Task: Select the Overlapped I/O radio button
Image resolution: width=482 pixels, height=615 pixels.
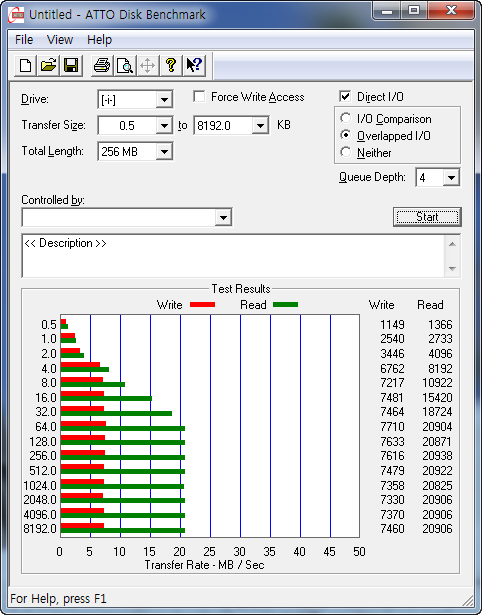Action: point(346,135)
